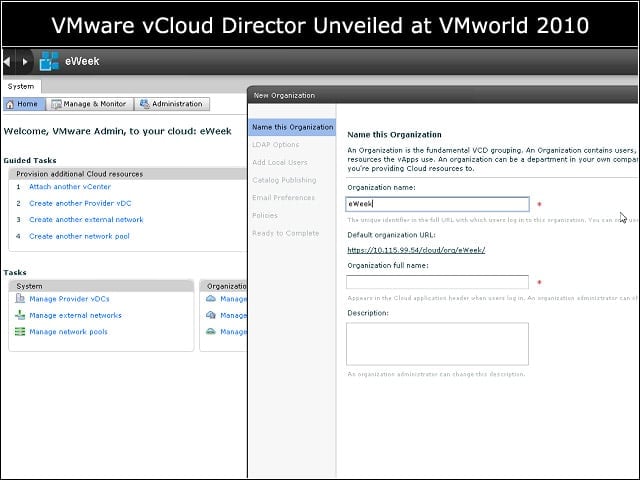The width and height of the screenshot is (640, 480).
Task: Click the back navigation arrow
Action: [x=7, y=62]
